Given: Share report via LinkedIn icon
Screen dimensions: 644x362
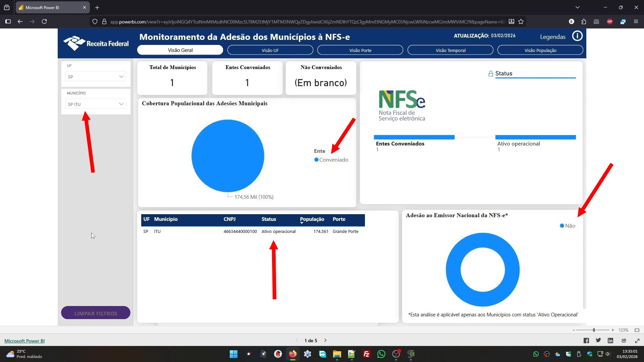Looking at the screenshot, I should point(610,341).
